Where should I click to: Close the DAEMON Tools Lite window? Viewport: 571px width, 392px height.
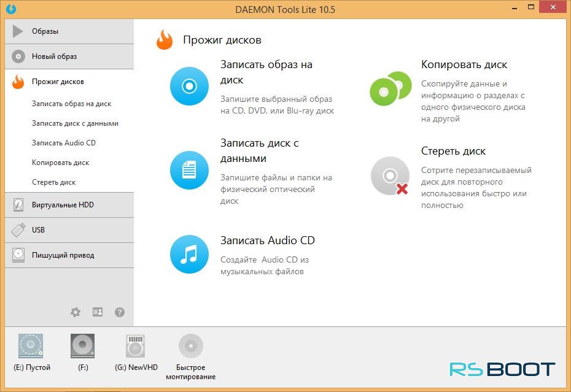click(553, 7)
